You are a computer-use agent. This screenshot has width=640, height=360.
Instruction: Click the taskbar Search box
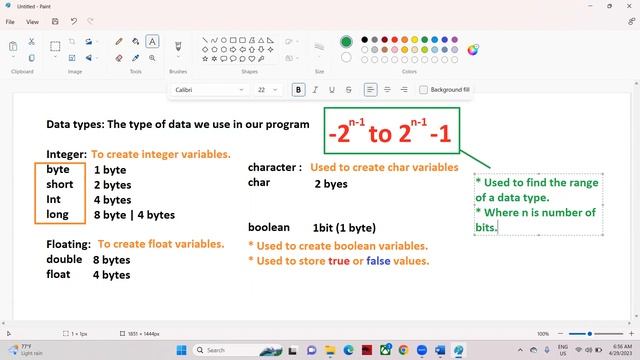click(237, 350)
